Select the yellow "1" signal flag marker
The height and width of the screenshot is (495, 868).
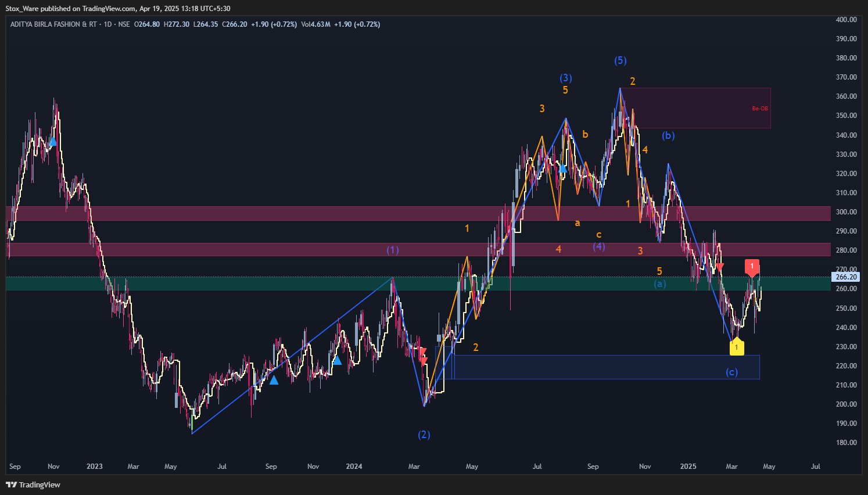coord(736,346)
